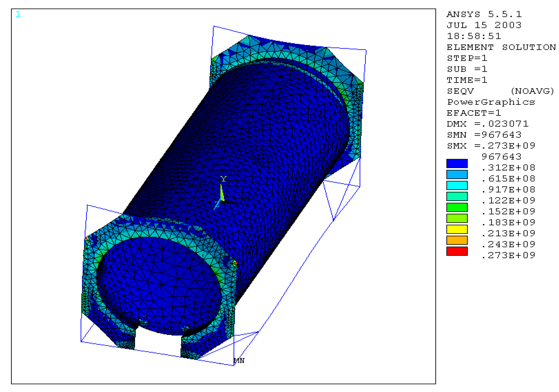Click the .273E+09 legend value label
559x392 pixels.
(508, 255)
